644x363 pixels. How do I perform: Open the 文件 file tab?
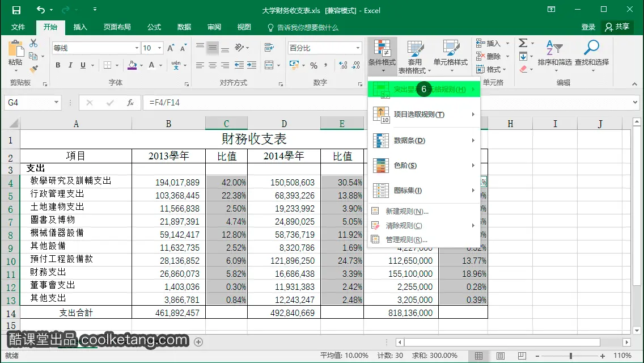pos(18,27)
